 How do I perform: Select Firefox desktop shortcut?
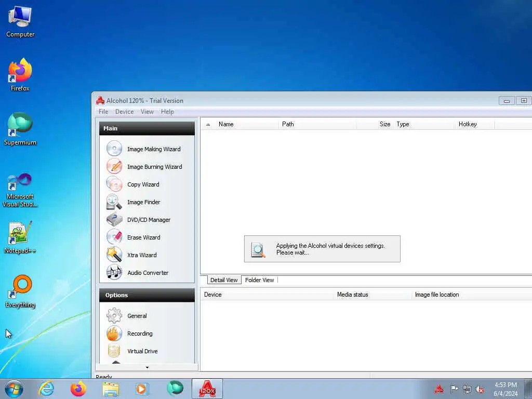[x=20, y=75]
